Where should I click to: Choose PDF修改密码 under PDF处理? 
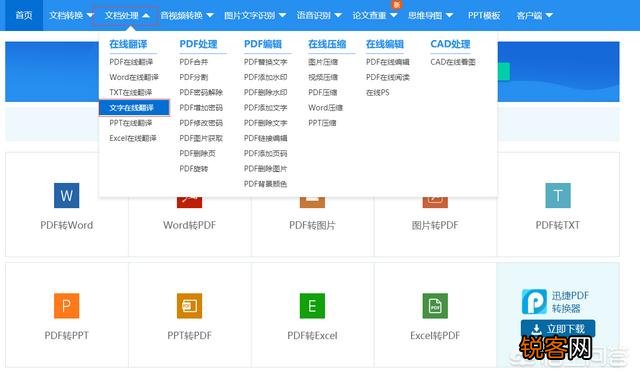(x=201, y=123)
